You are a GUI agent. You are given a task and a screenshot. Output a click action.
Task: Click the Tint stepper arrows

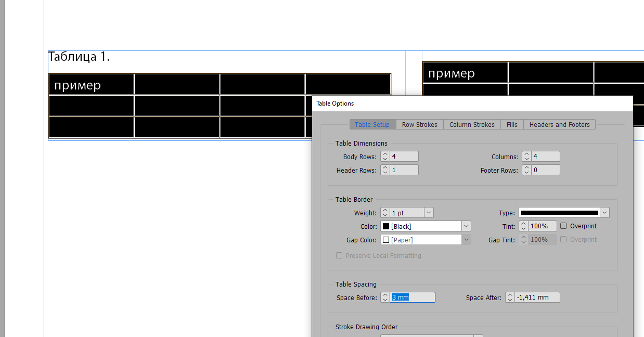524,226
